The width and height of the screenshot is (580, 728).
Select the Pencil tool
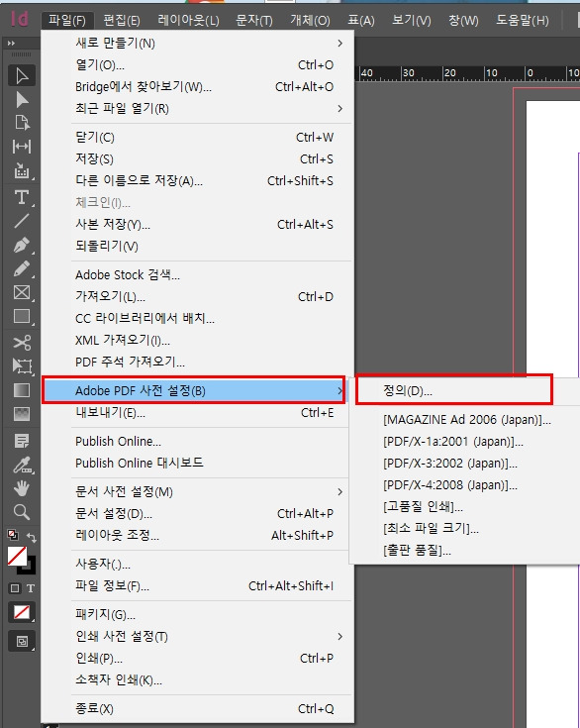(22, 268)
